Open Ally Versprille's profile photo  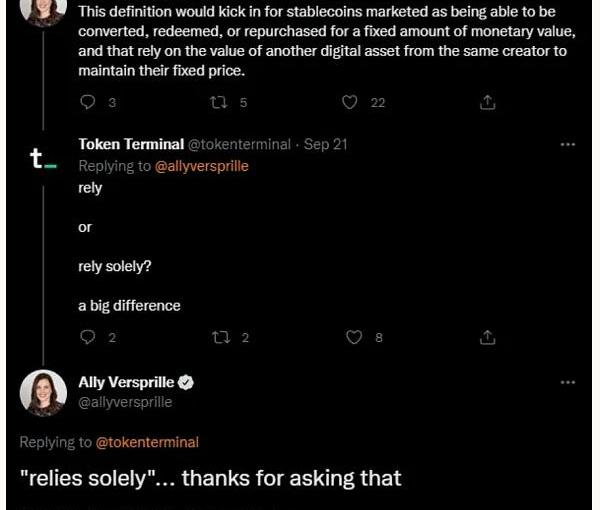tap(43, 392)
